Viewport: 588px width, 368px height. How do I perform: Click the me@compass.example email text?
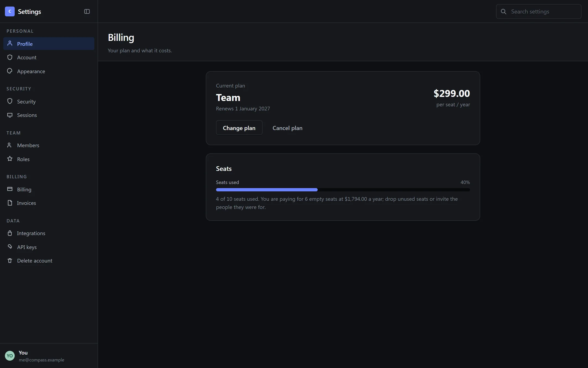pos(41,360)
